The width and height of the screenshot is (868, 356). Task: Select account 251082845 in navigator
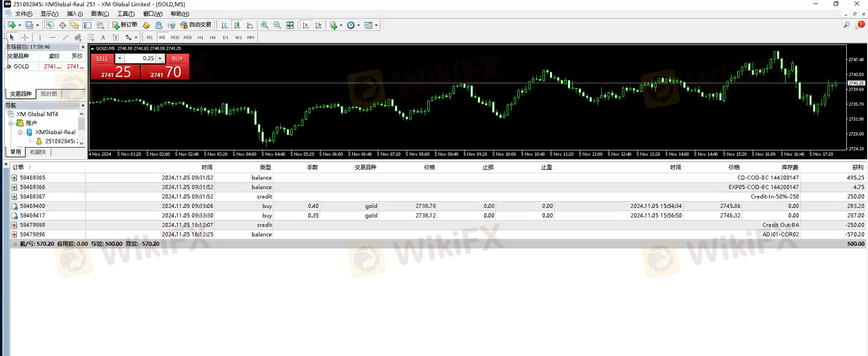[61, 141]
